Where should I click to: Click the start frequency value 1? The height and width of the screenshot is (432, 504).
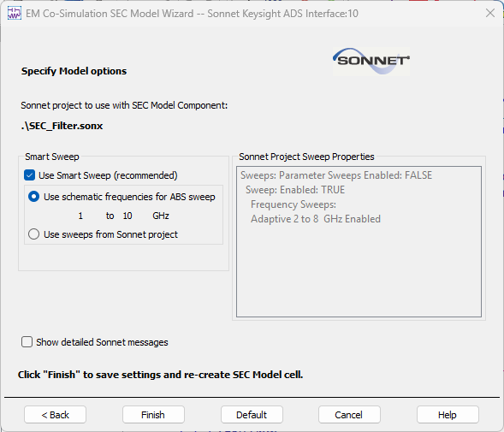(80, 216)
